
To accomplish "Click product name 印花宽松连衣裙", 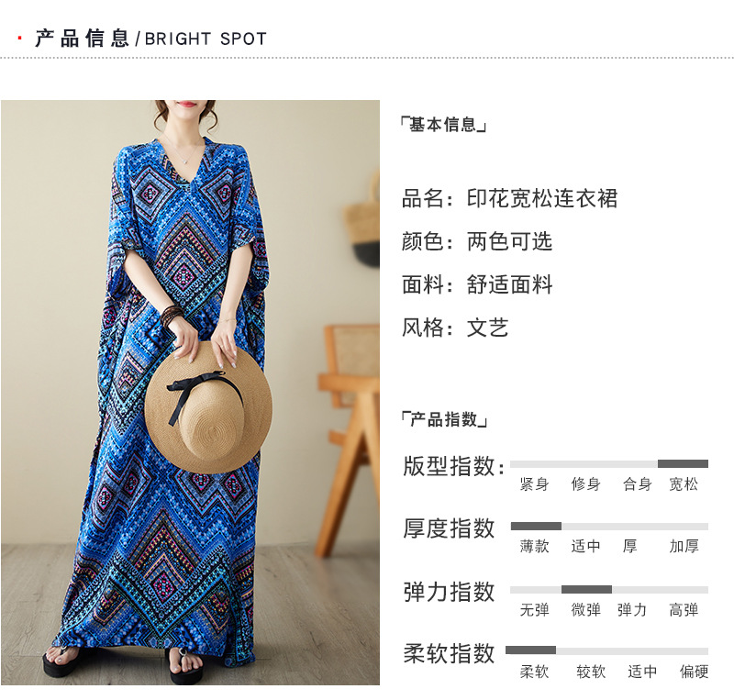I will (x=542, y=198).
